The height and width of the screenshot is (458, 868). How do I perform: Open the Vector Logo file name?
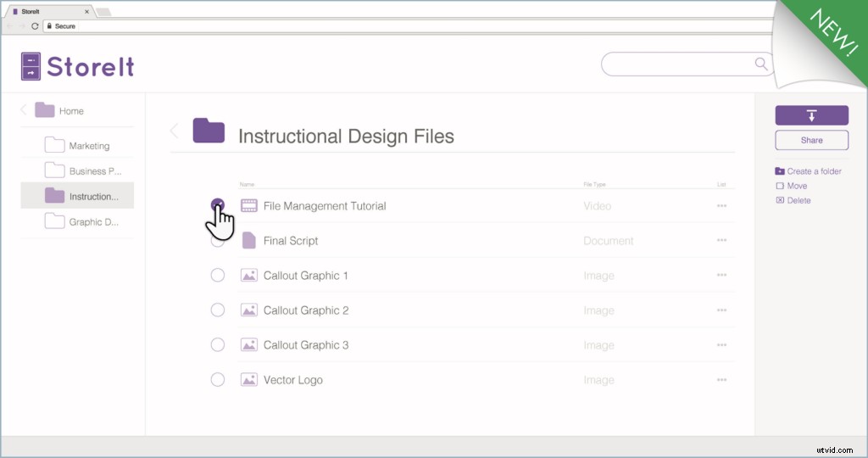click(292, 380)
